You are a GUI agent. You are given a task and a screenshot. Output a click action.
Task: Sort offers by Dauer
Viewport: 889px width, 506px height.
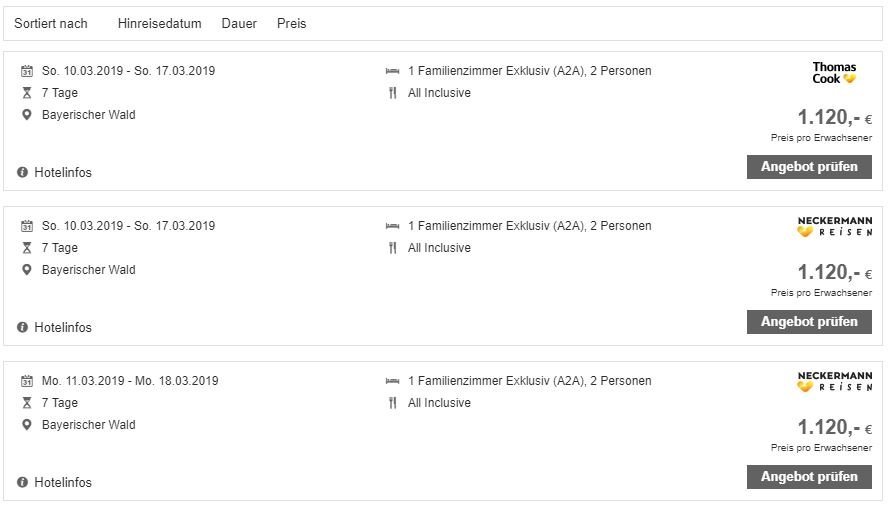[239, 23]
